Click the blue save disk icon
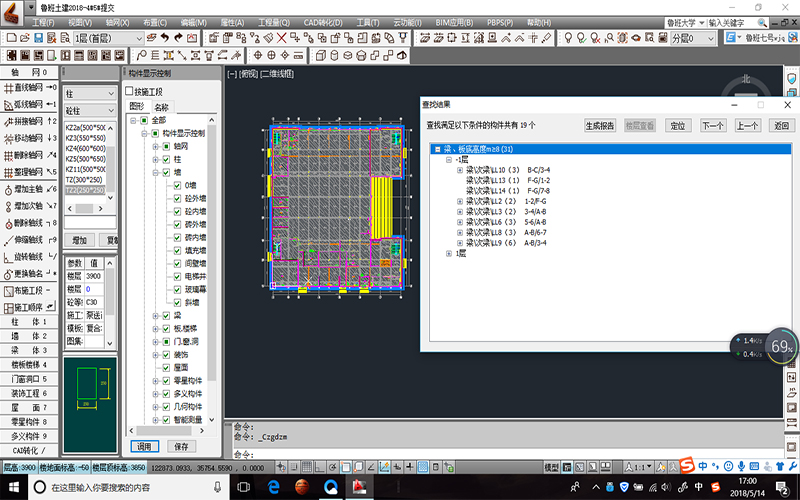Image resolution: width=800 pixels, height=500 pixels. pyautogui.click(x=38, y=38)
